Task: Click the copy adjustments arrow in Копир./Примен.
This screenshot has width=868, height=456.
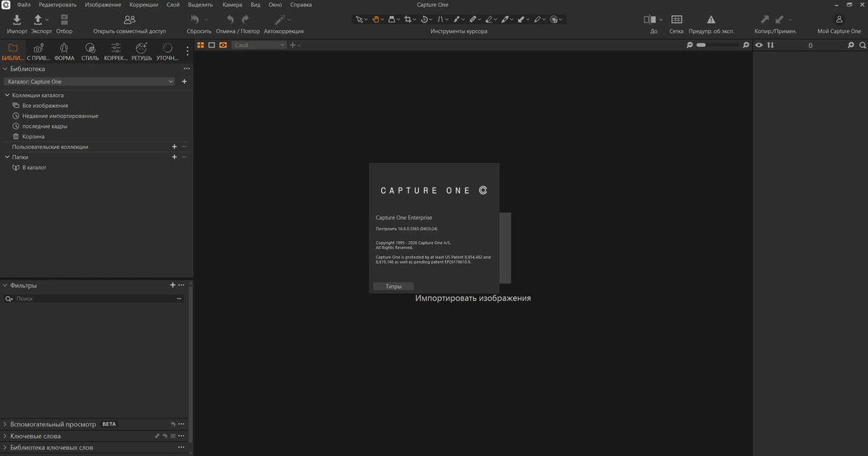Action: point(765,20)
